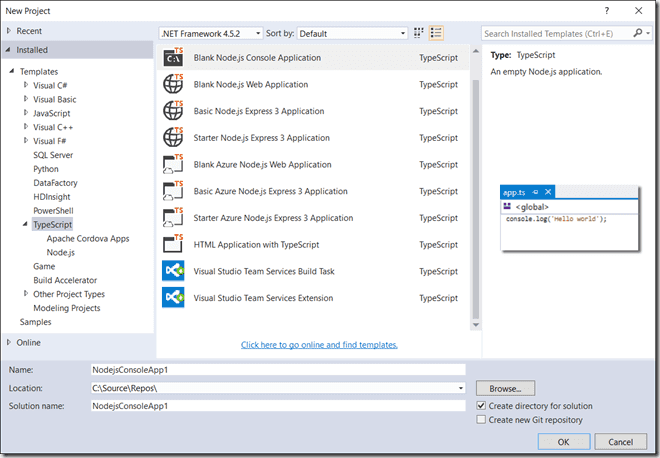Click the Team Services Extension icon
Viewport: 660px width, 458px height.
coord(173,298)
